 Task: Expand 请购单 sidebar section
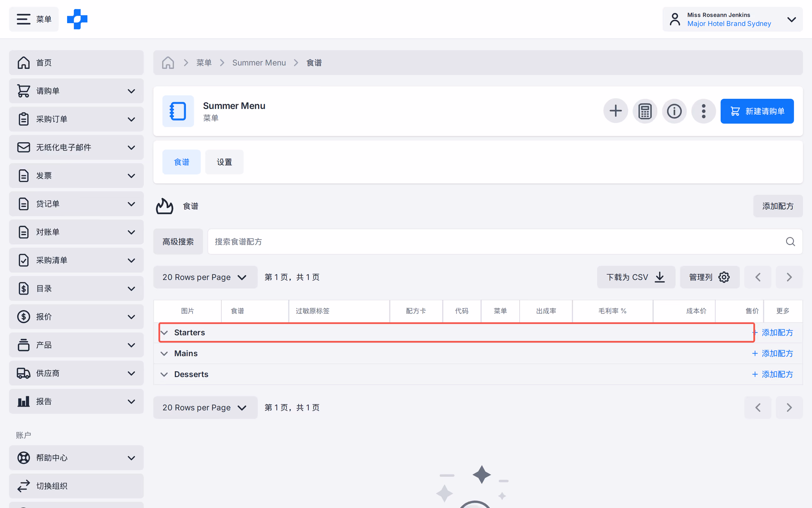76,91
